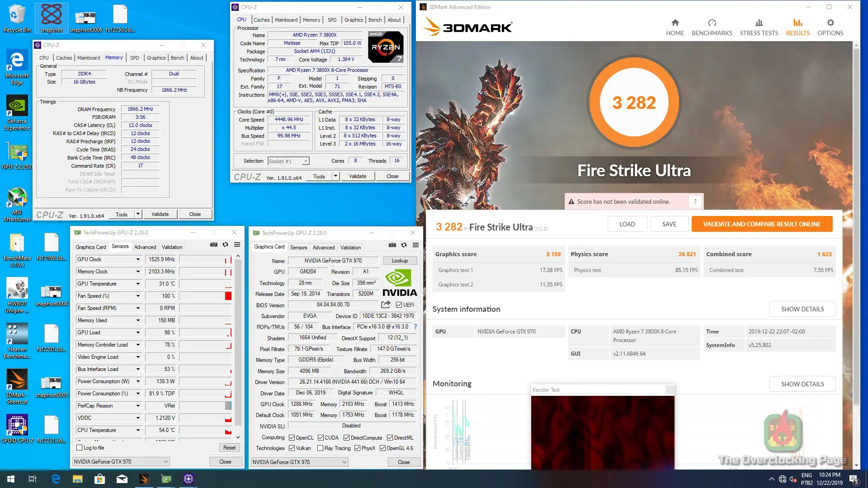Image resolution: width=868 pixels, height=488 pixels.
Task: Click GPU-Z Sensors vertical scrollbar
Action: coord(238,347)
